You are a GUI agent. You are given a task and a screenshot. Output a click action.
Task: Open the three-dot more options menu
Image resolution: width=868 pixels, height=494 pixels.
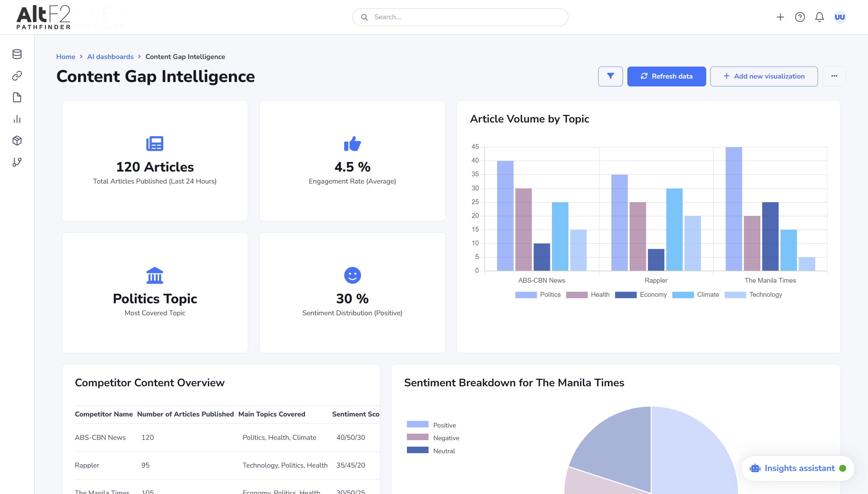click(x=834, y=76)
